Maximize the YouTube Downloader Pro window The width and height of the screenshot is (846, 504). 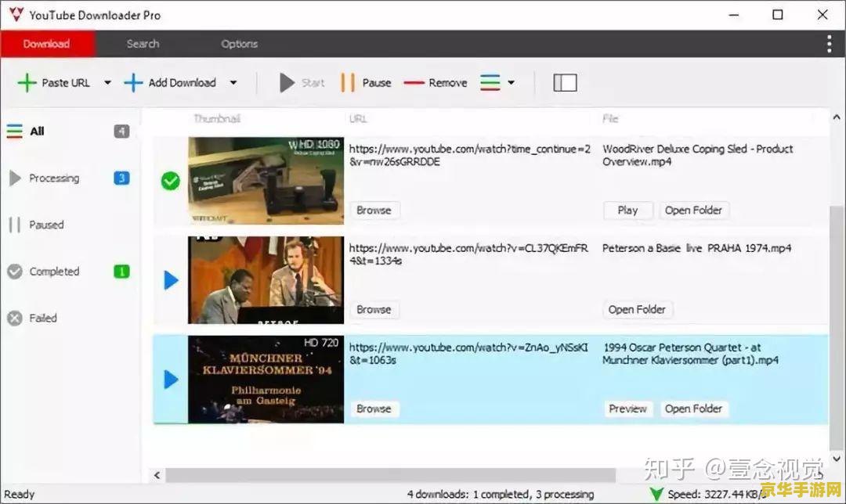coord(778,15)
